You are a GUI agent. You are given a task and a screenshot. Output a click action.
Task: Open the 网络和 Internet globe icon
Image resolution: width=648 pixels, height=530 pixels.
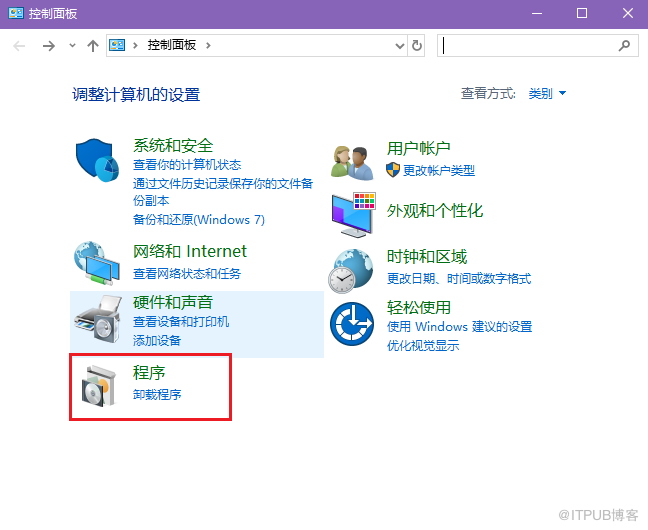97,263
